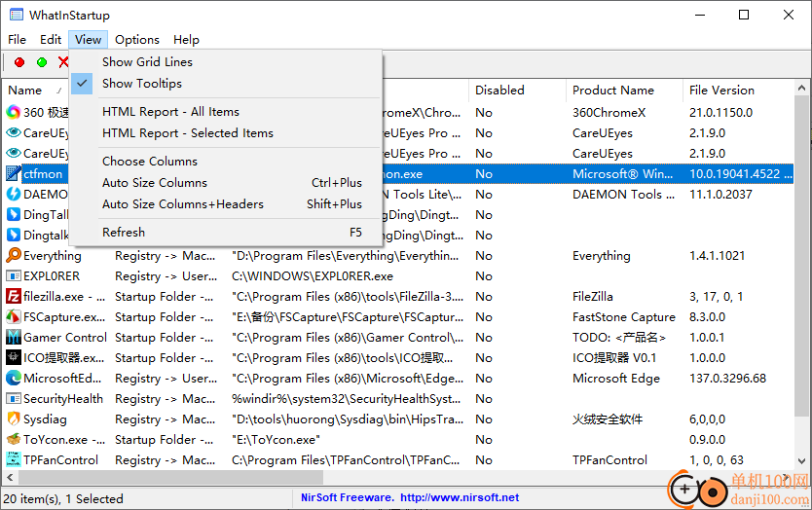Click the ICO提取器 row icon
Viewport: 812px width, 510px height.
tap(14, 357)
